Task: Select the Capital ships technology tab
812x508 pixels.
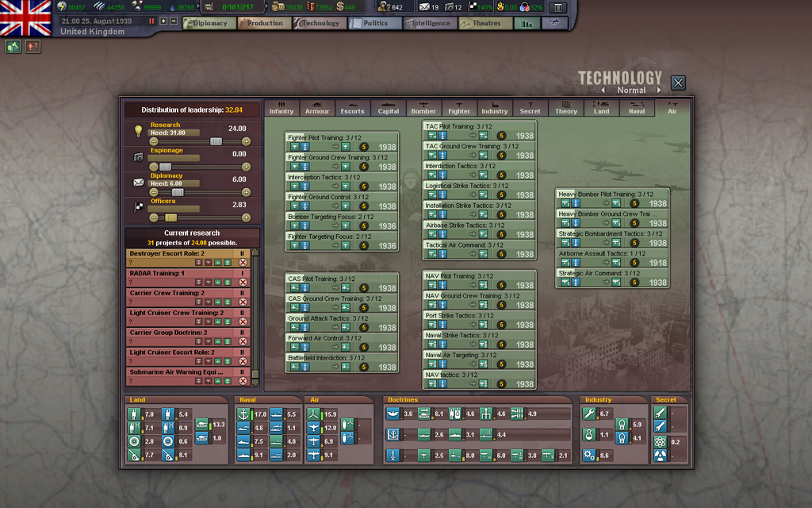Action: point(388,108)
